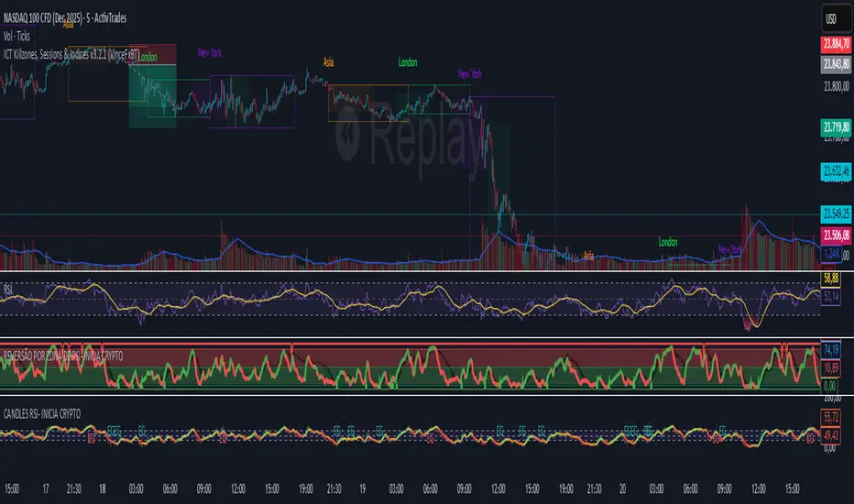Click the yellow 58,88 RSI value label
The height and width of the screenshot is (504, 854).
click(x=830, y=279)
